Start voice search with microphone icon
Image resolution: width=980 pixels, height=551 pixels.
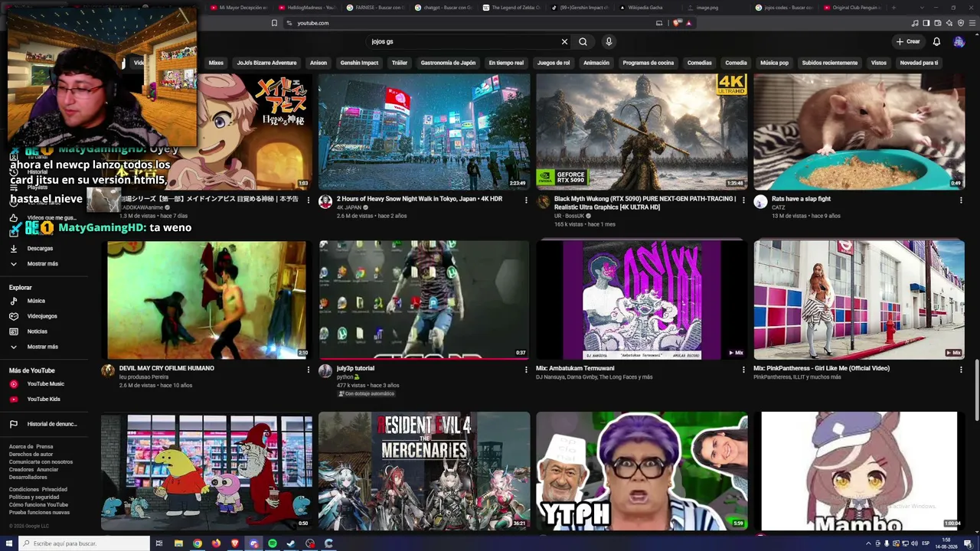click(609, 41)
